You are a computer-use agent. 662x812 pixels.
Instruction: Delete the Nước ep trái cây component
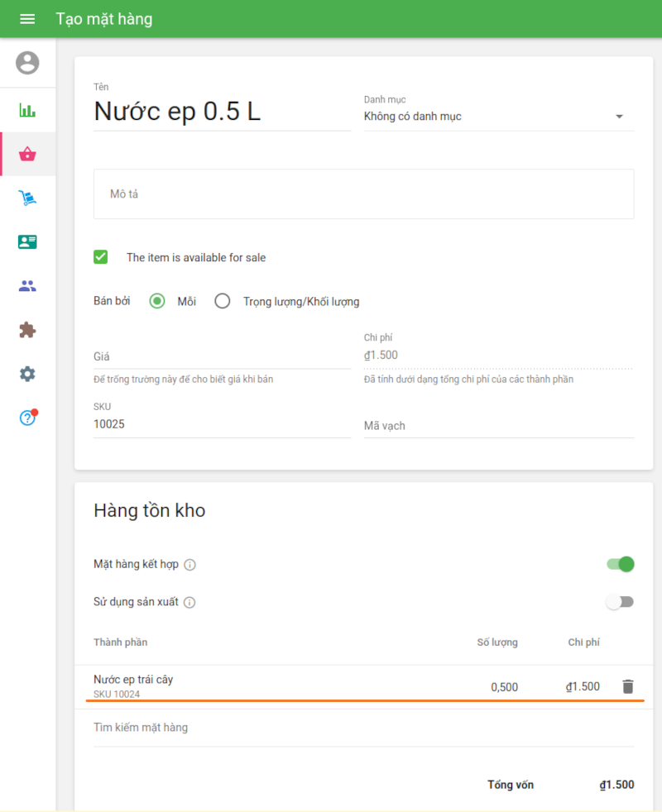click(627, 686)
